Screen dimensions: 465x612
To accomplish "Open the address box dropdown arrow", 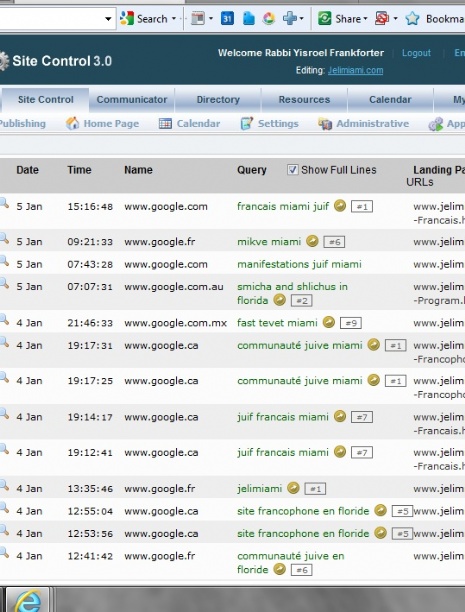I will coord(108,18).
